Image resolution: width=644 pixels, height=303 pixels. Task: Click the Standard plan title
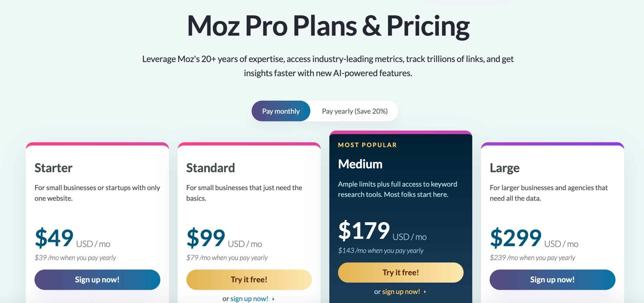click(x=210, y=168)
